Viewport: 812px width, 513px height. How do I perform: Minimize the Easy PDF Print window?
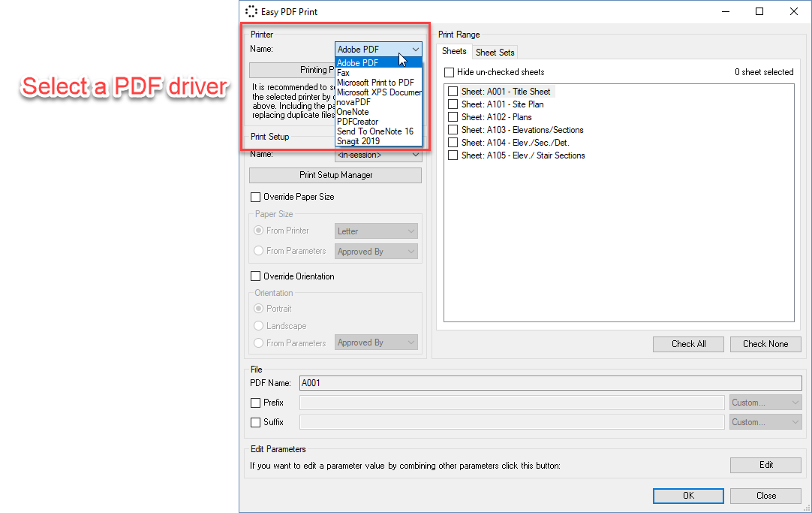[726, 11]
